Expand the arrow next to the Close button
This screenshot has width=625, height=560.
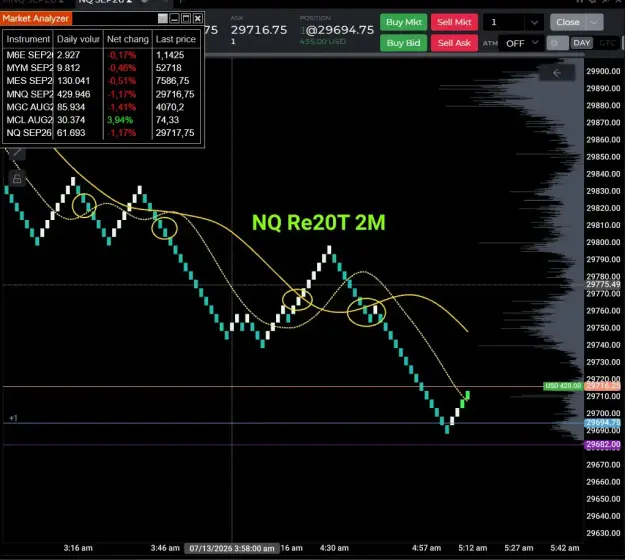(x=594, y=22)
